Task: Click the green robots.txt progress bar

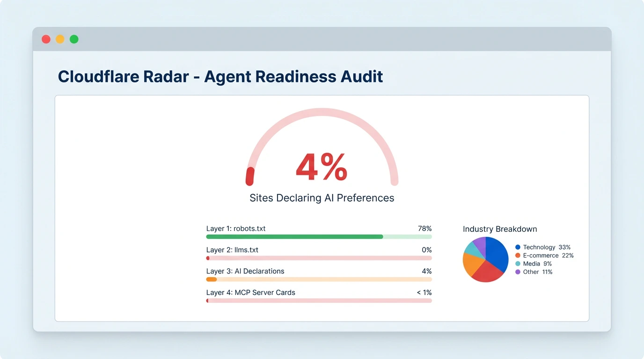Action: (294, 237)
